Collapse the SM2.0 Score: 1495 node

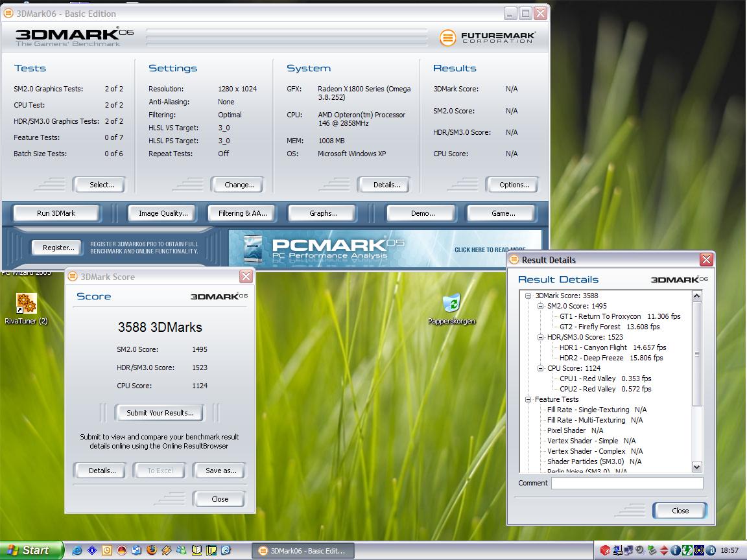point(540,306)
